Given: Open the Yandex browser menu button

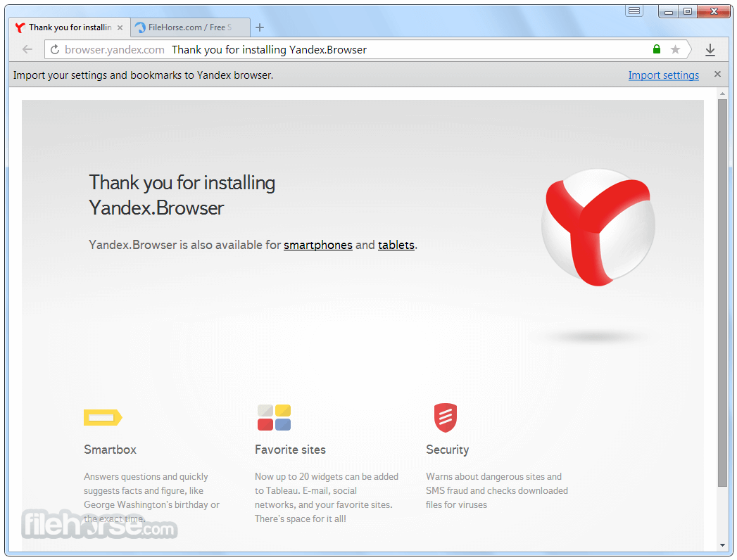Looking at the screenshot, I should coord(634,11).
